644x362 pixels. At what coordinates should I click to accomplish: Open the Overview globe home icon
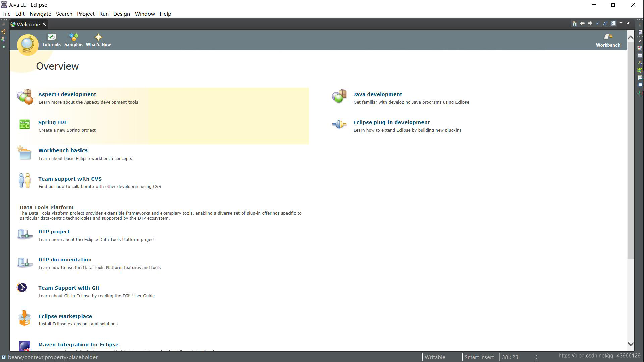pos(28,44)
